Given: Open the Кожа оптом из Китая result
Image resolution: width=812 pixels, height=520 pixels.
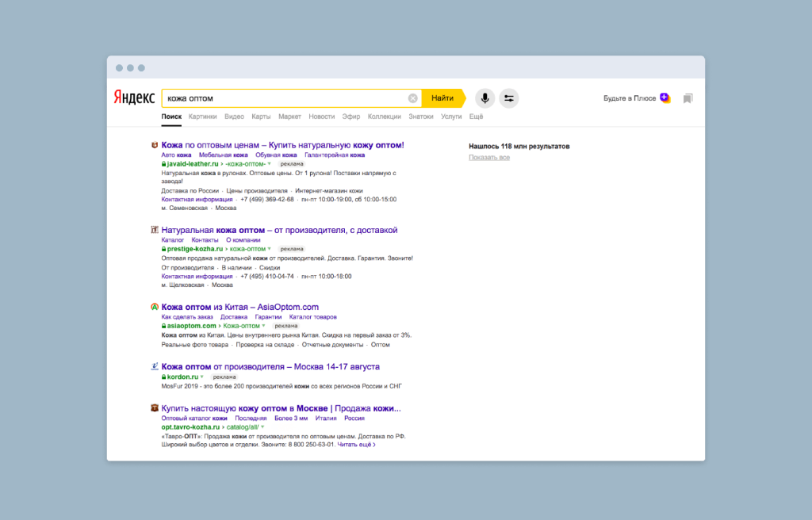Looking at the screenshot, I should (239, 307).
